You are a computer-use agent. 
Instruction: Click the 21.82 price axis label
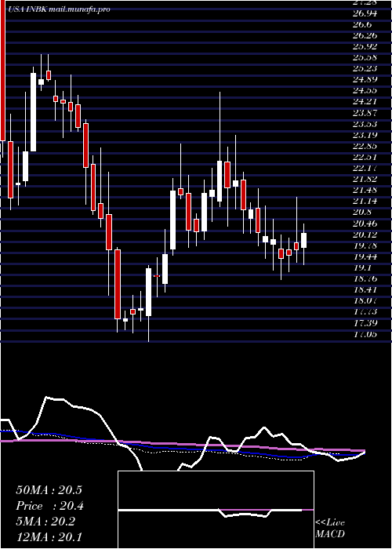[x=365, y=180]
